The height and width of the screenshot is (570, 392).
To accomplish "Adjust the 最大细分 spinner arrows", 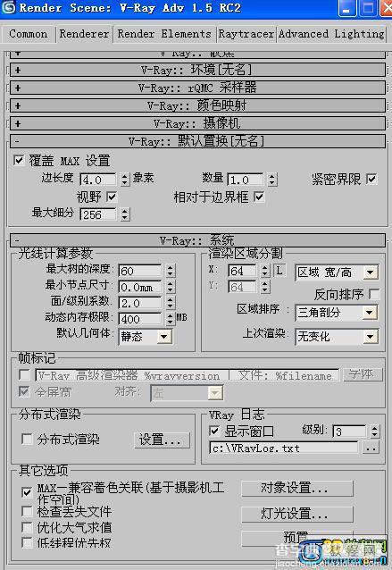I will 125,214.
